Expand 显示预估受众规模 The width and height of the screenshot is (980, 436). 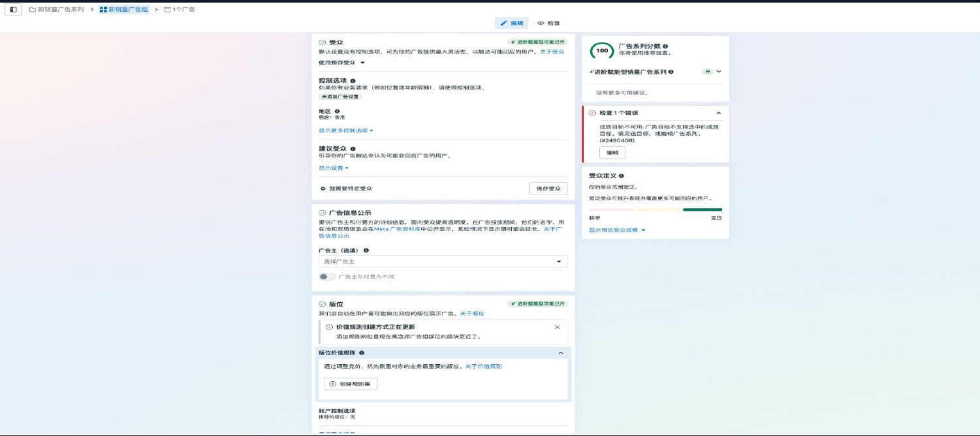tap(617, 230)
